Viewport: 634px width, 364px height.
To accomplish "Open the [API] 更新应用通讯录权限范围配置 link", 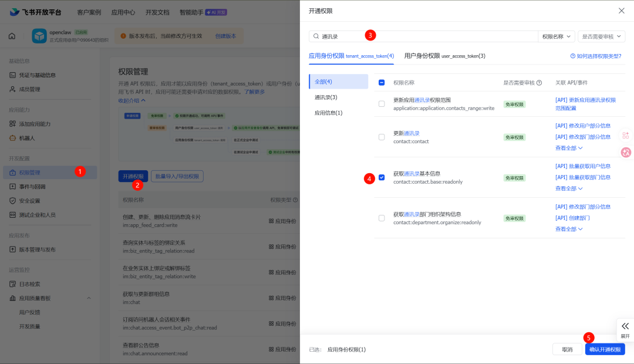I will (x=585, y=105).
